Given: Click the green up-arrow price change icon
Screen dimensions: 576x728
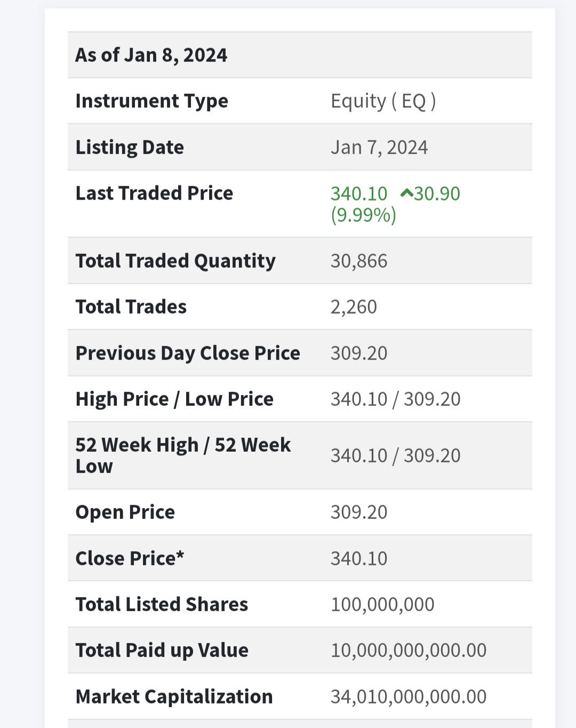Looking at the screenshot, I should point(406,193).
